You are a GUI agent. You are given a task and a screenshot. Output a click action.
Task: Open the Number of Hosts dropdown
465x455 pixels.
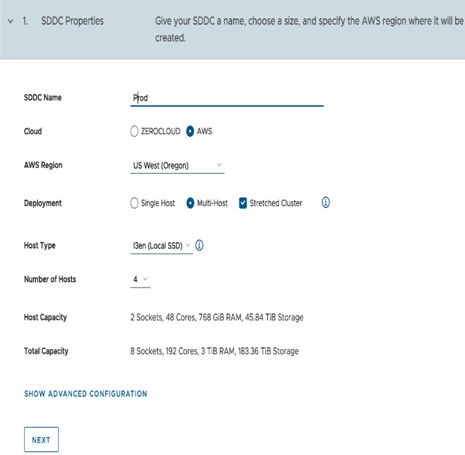(x=140, y=279)
